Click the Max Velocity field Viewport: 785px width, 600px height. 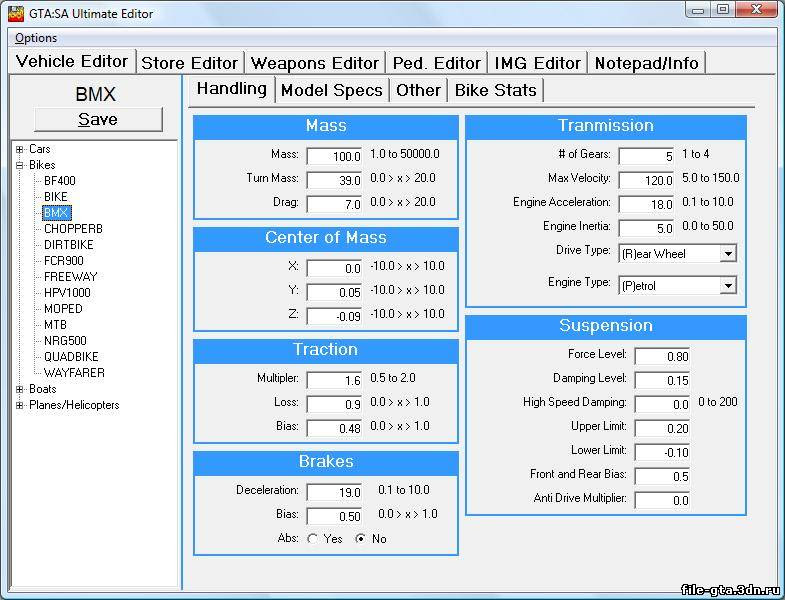pyautogui.click(x=646, y=180)
